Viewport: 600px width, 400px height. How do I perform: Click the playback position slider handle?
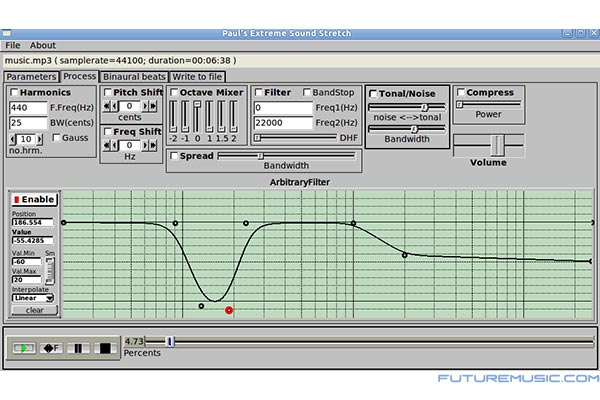[170, 341]
